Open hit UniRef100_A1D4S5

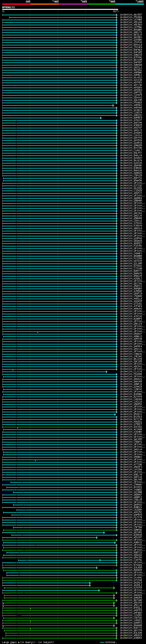[131, 301]
